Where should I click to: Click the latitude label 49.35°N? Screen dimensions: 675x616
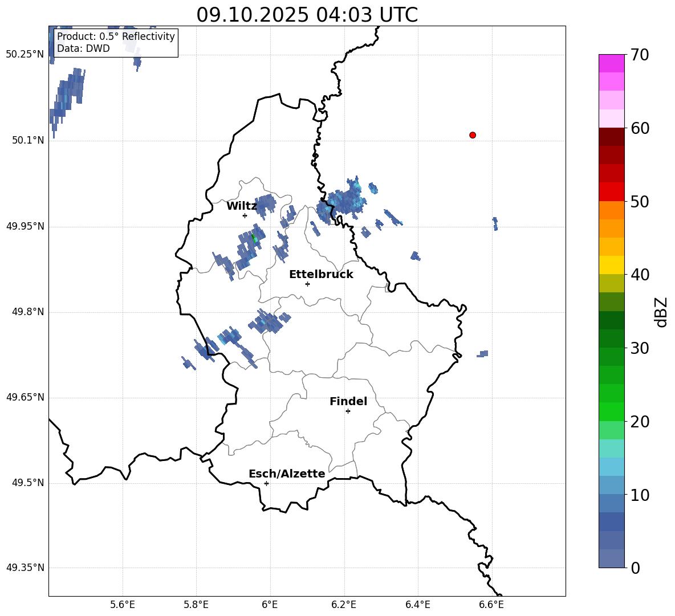click(25, 568)
